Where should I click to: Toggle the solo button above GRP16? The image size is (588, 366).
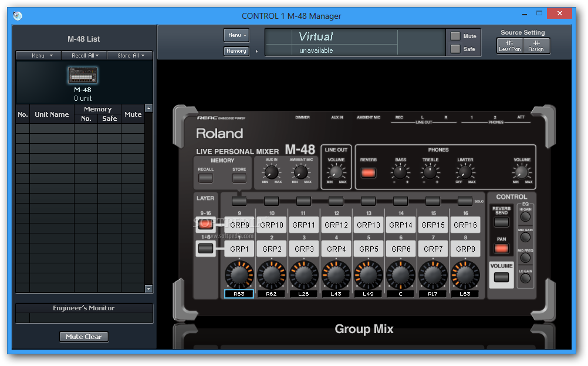point(465,201)
